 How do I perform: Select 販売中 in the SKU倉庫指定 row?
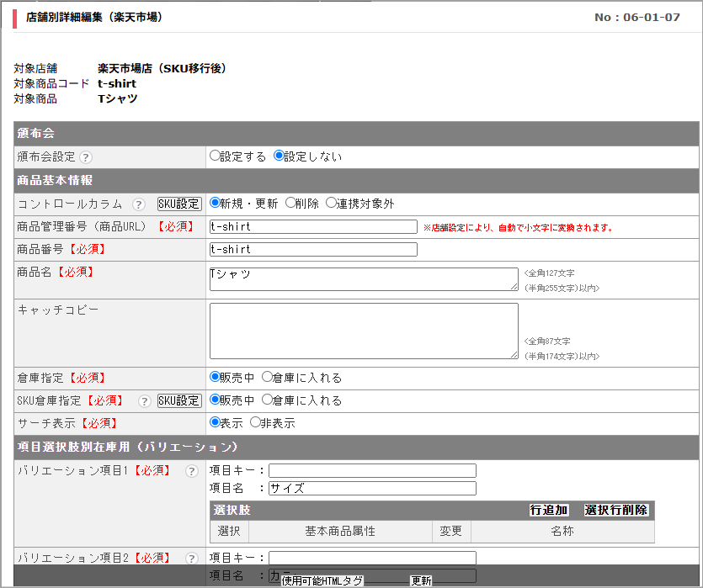(x=215, y=400)
